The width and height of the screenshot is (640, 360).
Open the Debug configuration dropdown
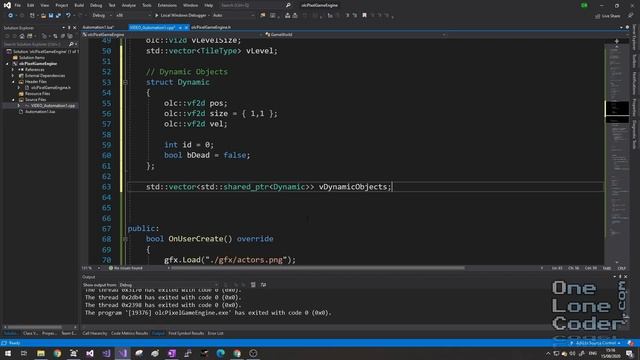(x=101, y=16)
